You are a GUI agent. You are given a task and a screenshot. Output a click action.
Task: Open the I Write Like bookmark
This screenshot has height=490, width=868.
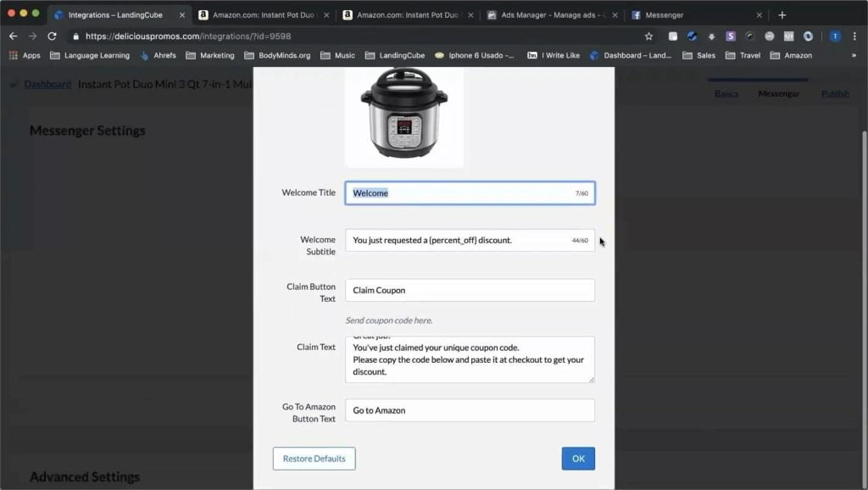coord(554,55)
